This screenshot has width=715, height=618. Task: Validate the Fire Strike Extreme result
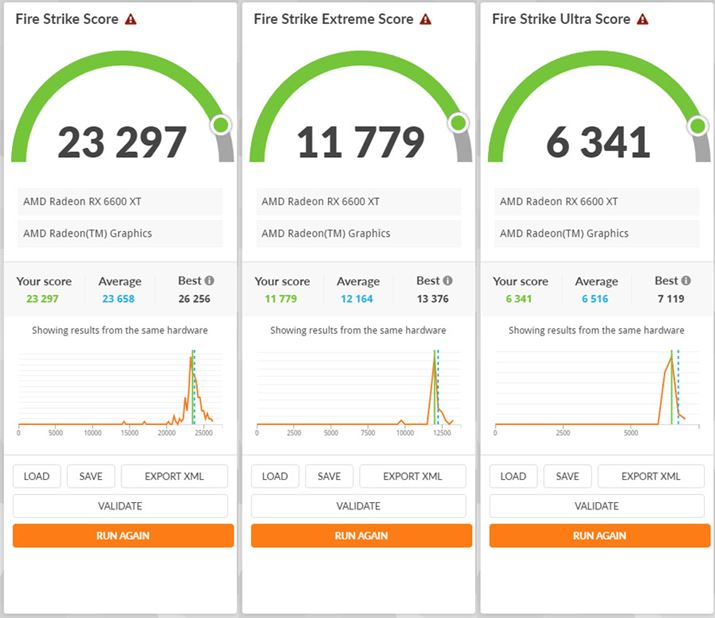click(x=358, y=506)
